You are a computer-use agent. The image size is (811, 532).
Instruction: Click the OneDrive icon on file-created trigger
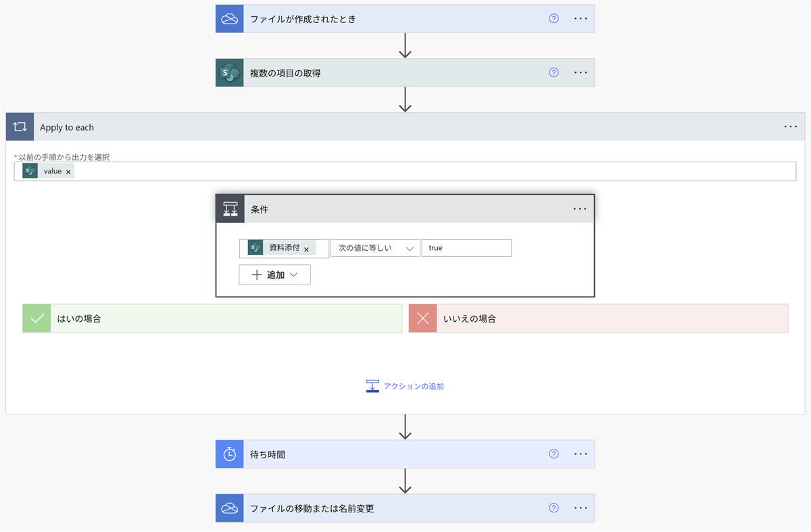(229, 19)
